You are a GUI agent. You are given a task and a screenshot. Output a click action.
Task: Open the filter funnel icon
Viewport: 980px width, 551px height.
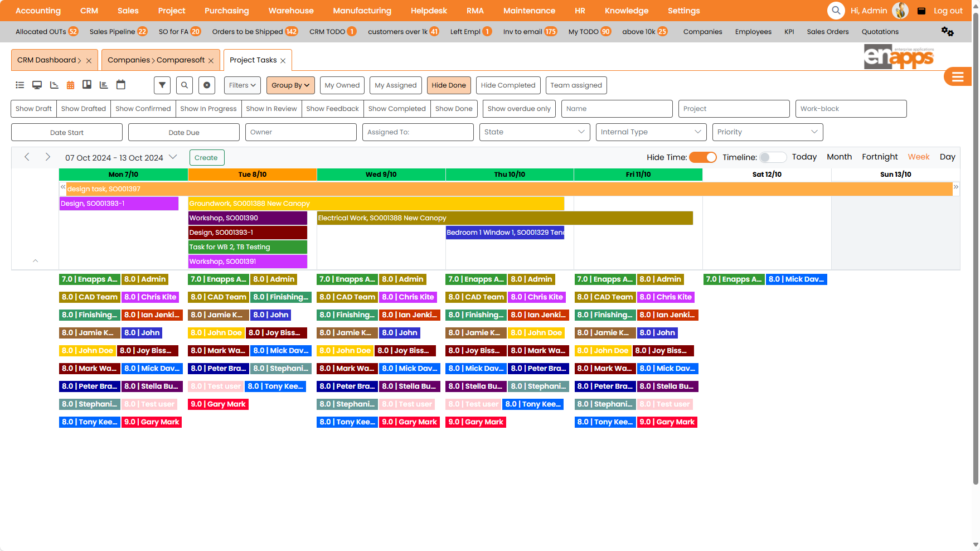point(162,85)
